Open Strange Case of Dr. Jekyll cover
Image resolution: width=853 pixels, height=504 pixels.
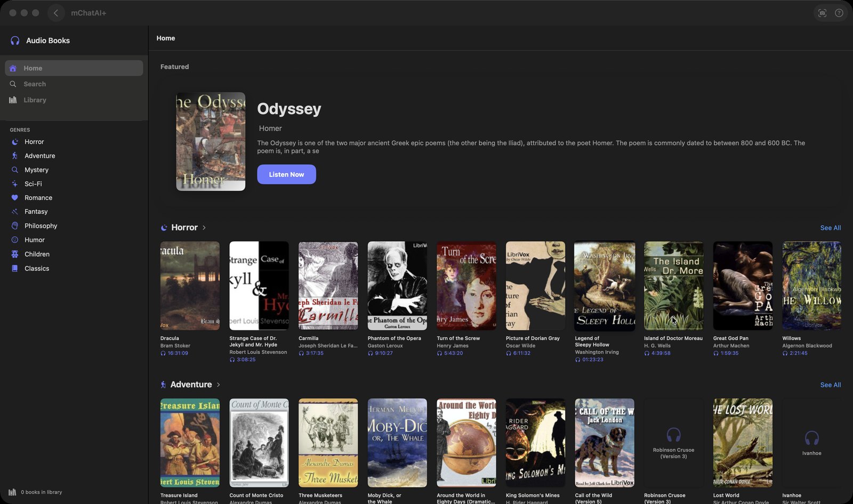click(x=259, y=286)
